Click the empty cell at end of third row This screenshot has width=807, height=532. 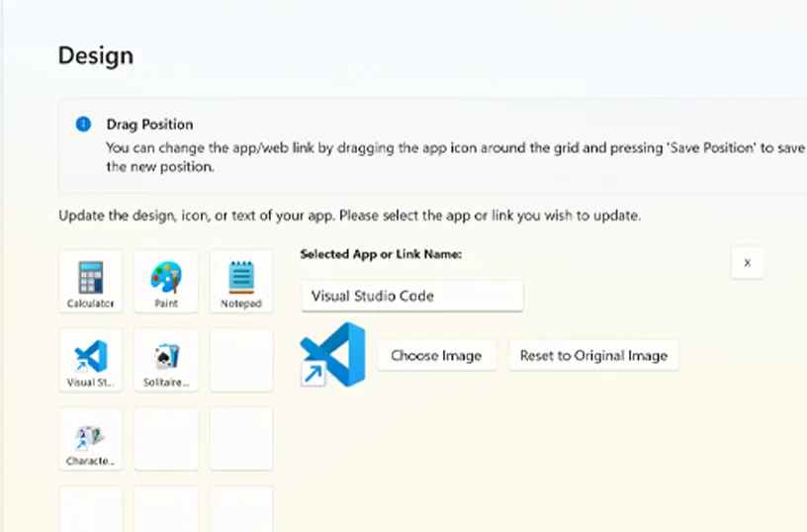coord(241,439)
